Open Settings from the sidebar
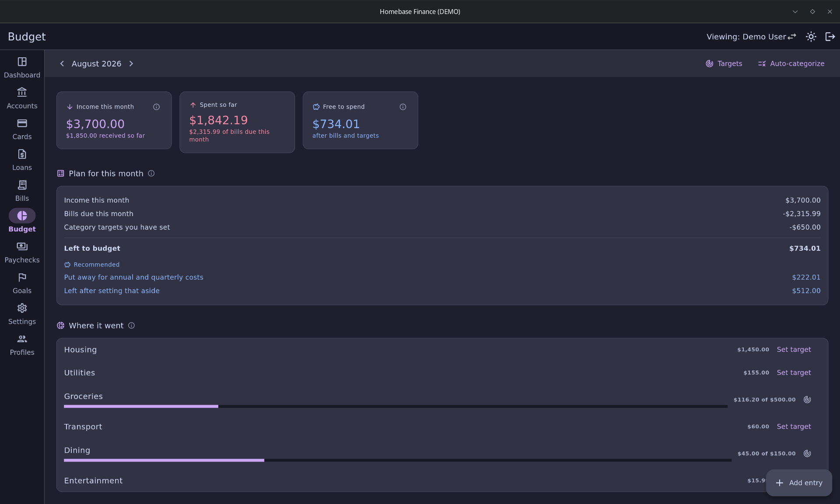 pyautogui.click(x=22, y=314)
